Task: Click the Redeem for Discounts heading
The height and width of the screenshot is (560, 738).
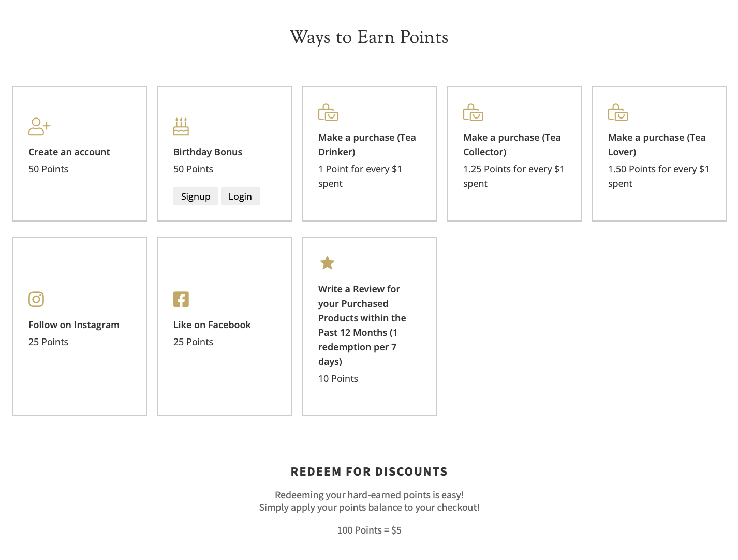Action: coord(369,472)
